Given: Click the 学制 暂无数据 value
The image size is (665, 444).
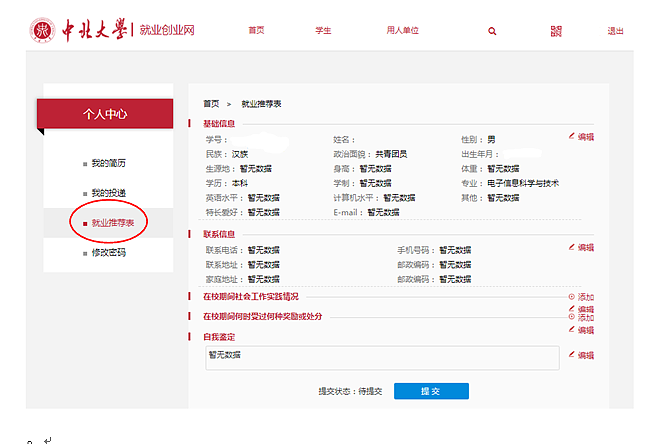Looking at the screenshot, I should tap(375, 183).
